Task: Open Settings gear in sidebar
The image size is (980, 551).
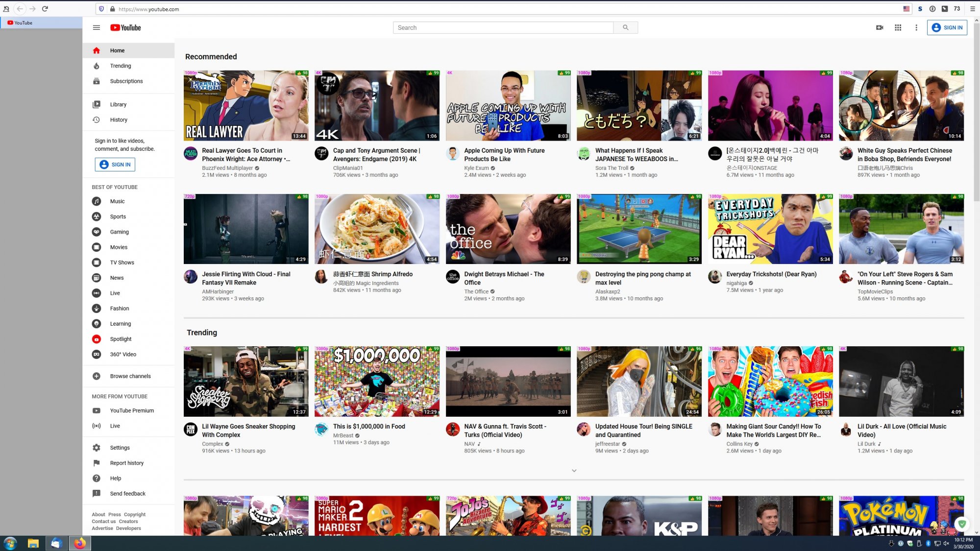Action: [97, 448]
